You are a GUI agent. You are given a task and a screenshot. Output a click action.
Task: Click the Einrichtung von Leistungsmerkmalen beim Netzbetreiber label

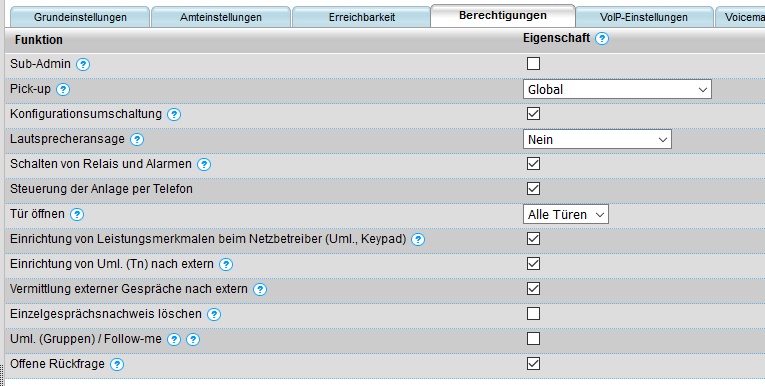point(208,239)
